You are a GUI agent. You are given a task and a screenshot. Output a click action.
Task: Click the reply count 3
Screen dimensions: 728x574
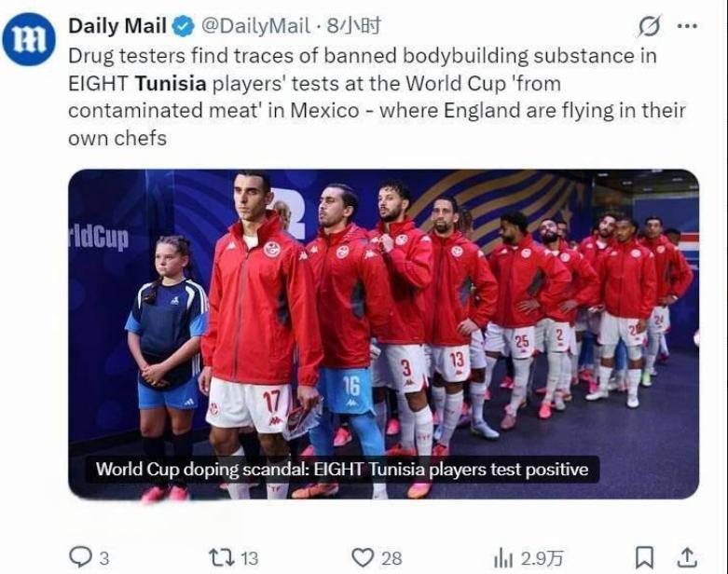coord(104,558)
